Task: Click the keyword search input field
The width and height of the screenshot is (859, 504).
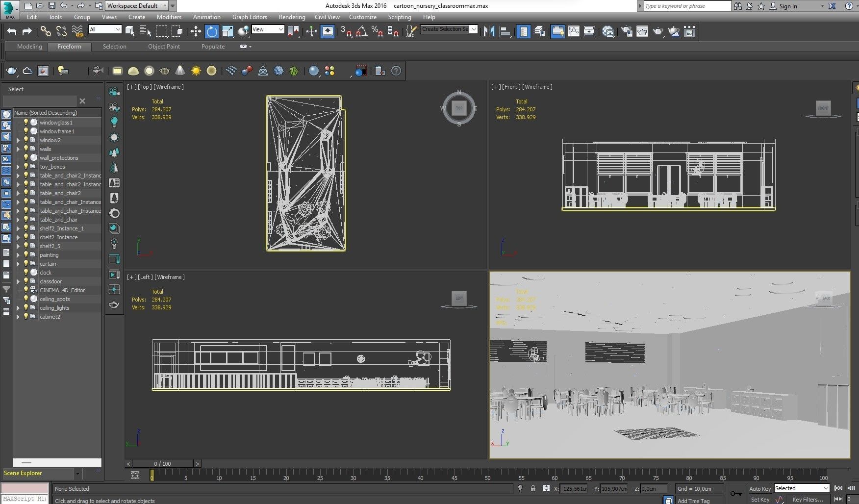Action: pyautogui.click(x=686, y=6)
